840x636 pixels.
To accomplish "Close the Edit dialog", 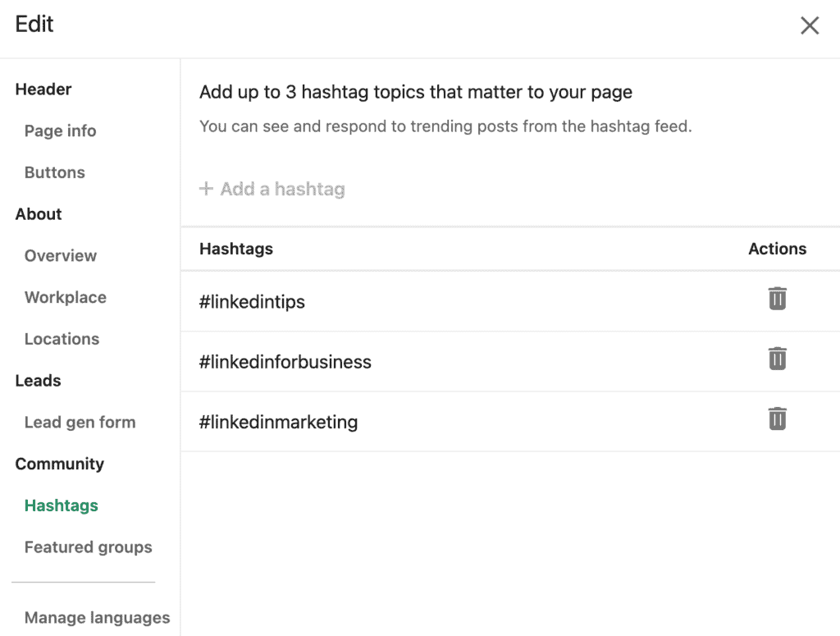I will 810,25.
